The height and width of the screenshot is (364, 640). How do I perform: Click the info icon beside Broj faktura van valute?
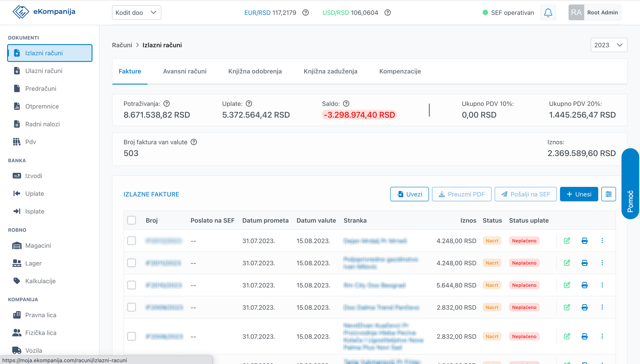(194, 142)
